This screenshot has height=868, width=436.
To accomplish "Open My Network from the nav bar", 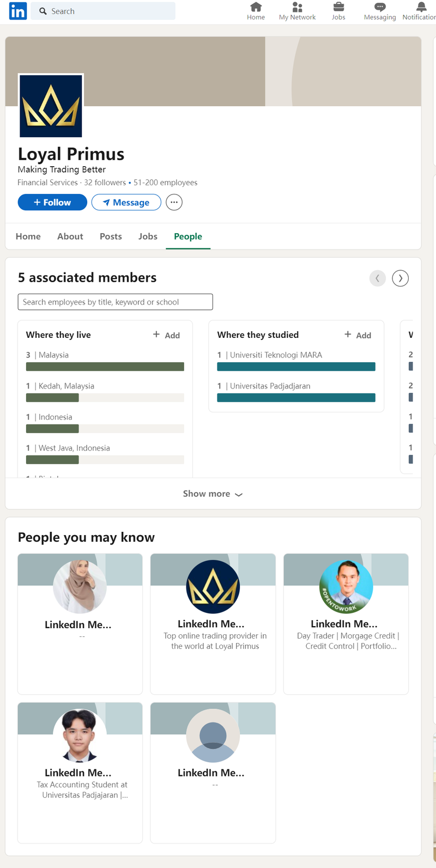I will 297,11.
